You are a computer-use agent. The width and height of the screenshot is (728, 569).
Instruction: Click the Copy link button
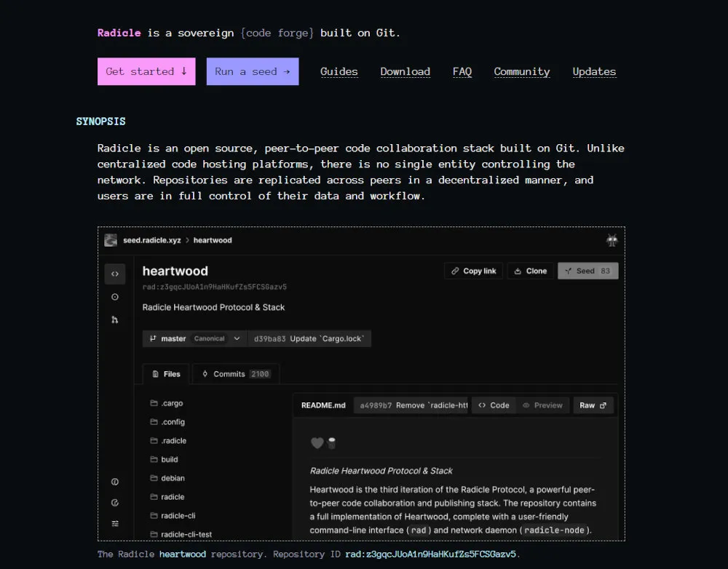tap(474, 271)
